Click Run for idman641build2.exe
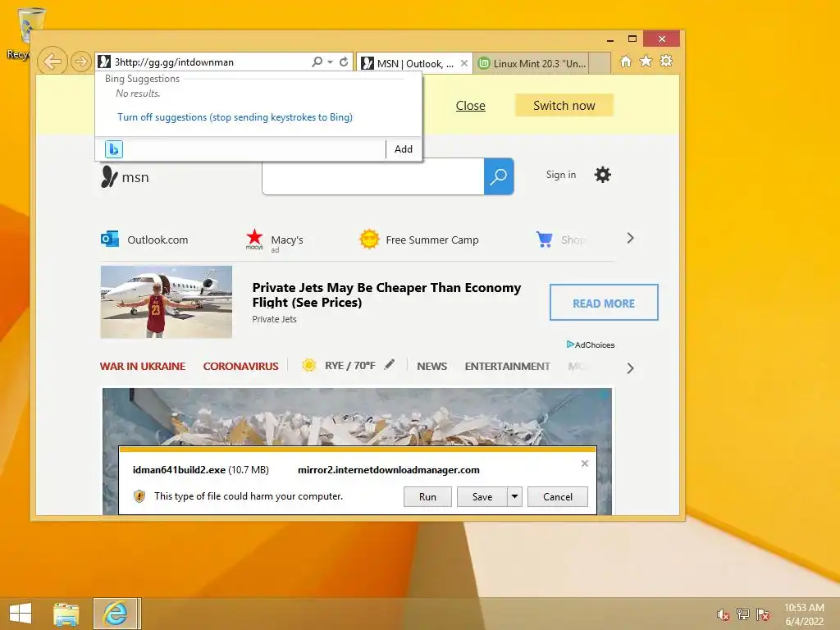This screenshot has width=840, height=630. (x=427, y=496)
